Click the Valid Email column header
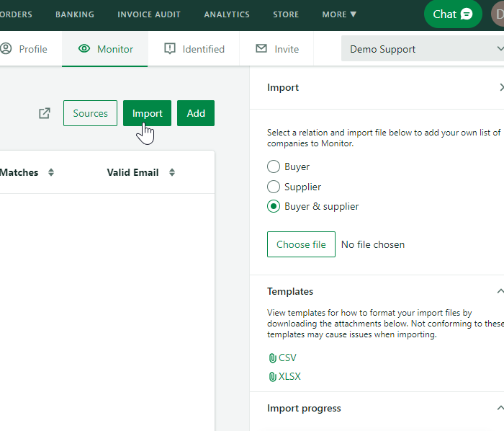Screen dimensions: 504x431 [132, 172]
